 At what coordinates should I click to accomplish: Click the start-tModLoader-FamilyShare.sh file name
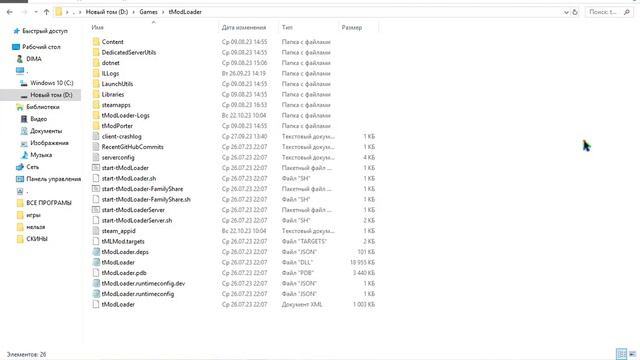click(146, 200)
